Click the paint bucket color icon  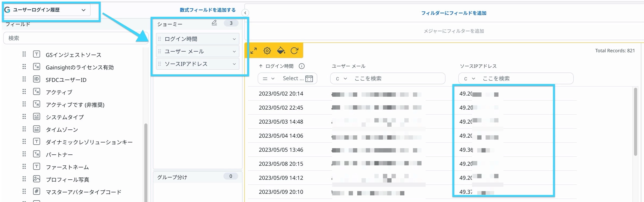tap(281, 50)
